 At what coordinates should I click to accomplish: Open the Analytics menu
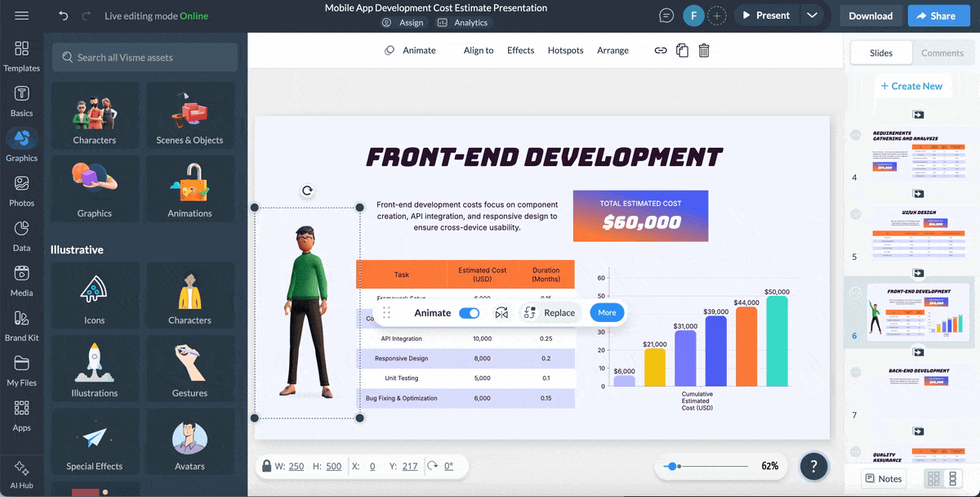coord(463,22)
